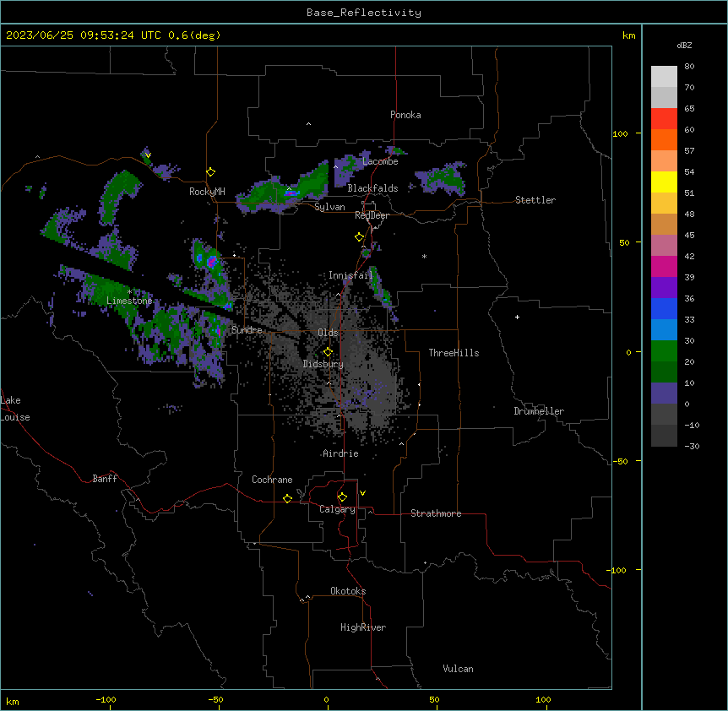This screenshot has height=711, width=728.
Task: Click the Airdrie city label
Action: 340,453
